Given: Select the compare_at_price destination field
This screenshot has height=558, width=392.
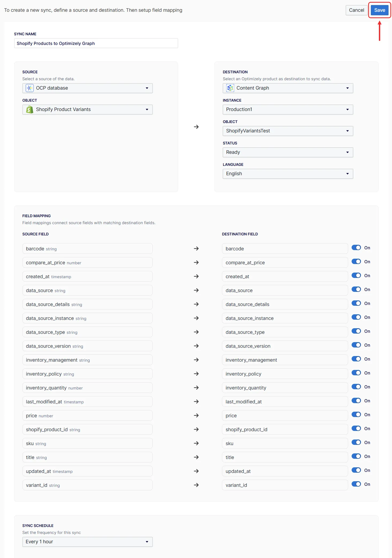Looking at the screenshot, I should tap(285, 262).
